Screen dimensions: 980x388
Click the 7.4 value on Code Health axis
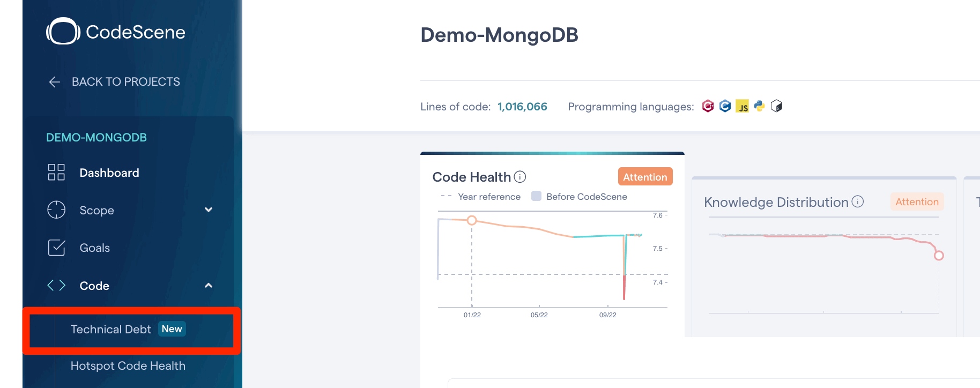[x=658, y=282]
